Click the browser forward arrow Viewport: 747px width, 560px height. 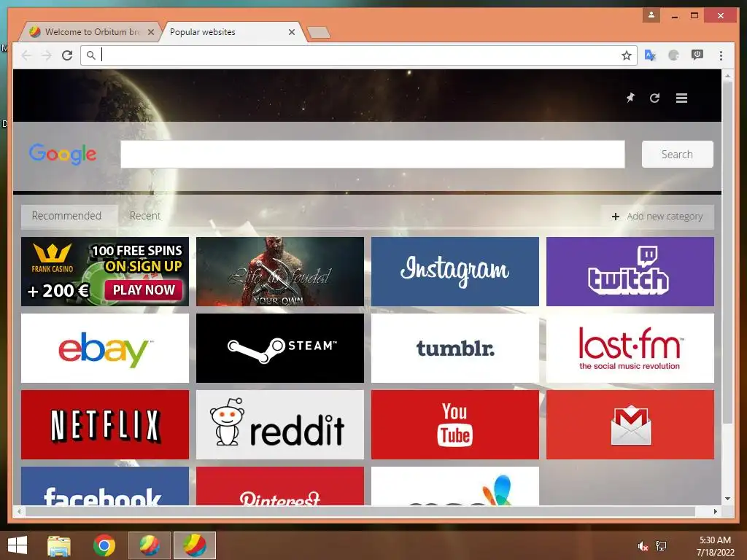47,55
